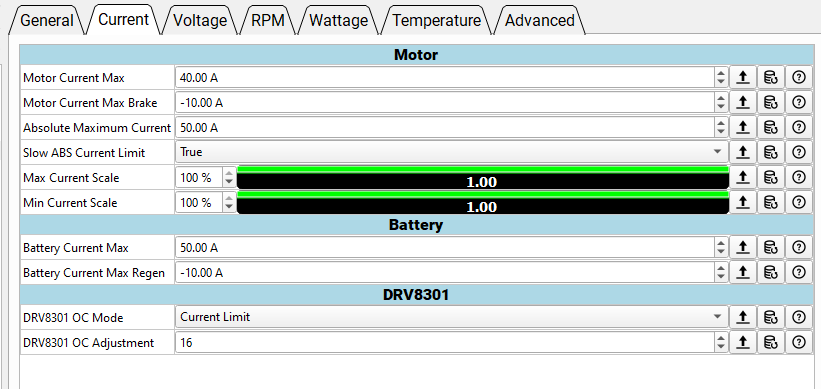Click read-default icon for Slow ABS Current Limit
Screen dimensions: 821x389
pyautogui.click(x=770, y=152)
